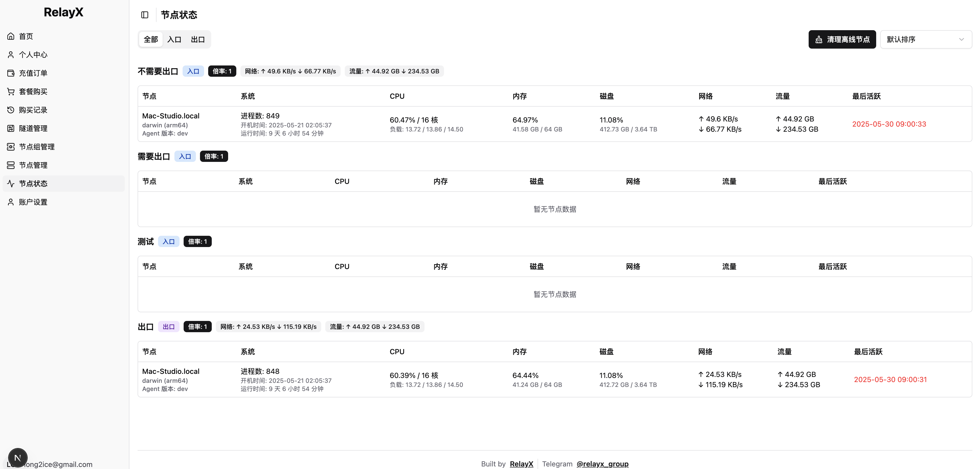Open the RelayX footer link
The height and width of the screenshot is (469, 980).
click(x=521, y=464)
